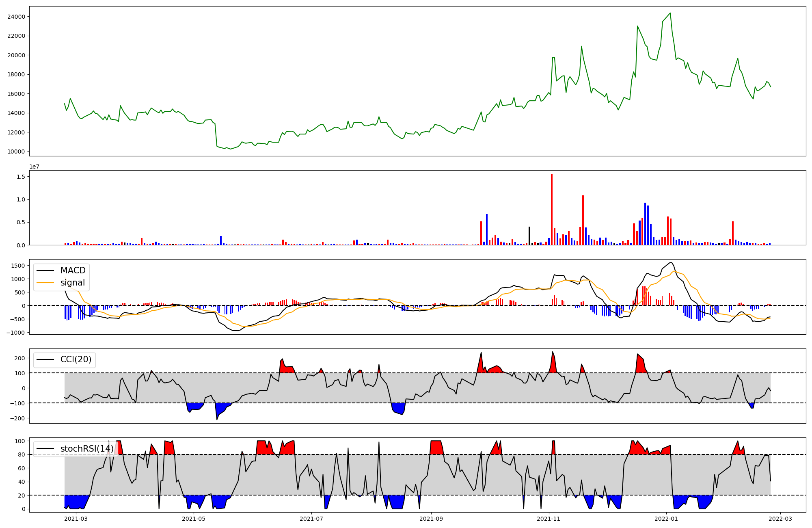Click the 1500 tick on the MACD axis

(18, 266)
